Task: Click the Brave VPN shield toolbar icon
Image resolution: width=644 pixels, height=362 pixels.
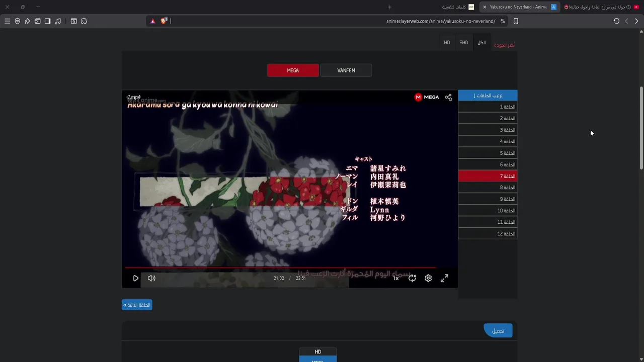Action: coord(17,21)
